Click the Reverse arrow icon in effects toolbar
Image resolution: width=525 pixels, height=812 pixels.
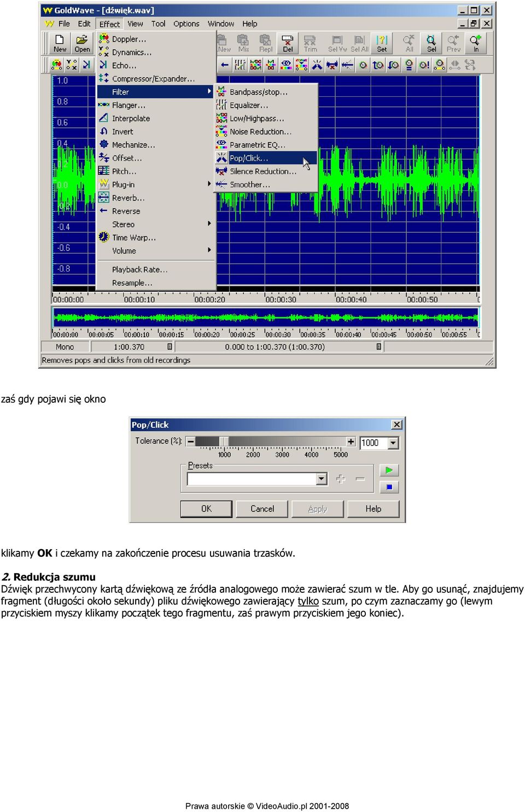[225, 65]
